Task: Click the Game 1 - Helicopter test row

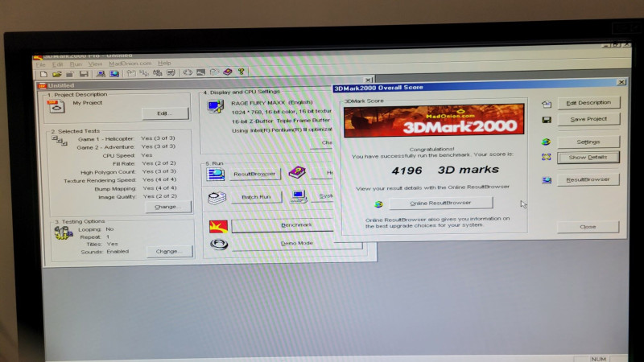Action: 126,138
